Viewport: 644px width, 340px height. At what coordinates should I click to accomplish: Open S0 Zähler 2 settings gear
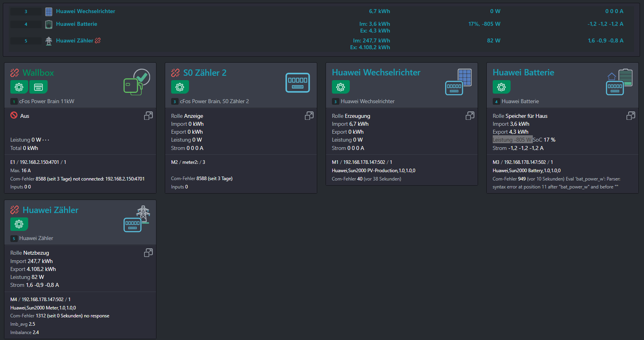coord(180,87)
